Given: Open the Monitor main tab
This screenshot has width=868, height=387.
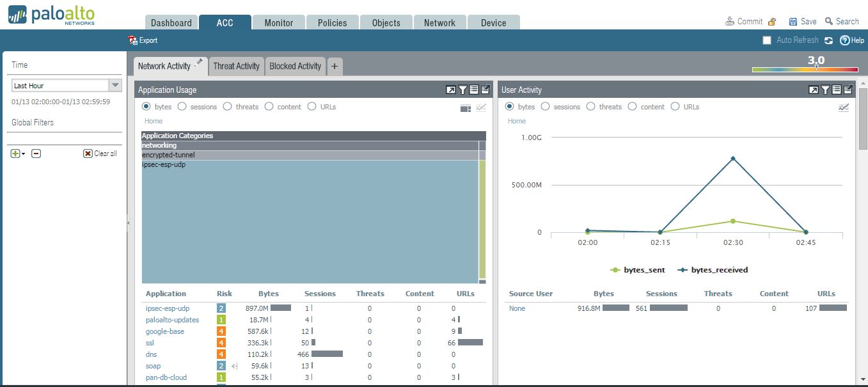Looking at the screenshot, I should pos(278,22).
